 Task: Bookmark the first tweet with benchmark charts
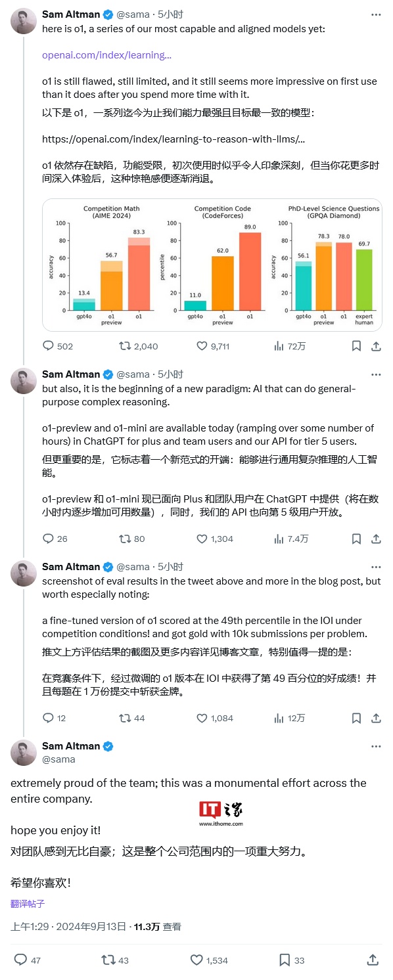(356, 345)
